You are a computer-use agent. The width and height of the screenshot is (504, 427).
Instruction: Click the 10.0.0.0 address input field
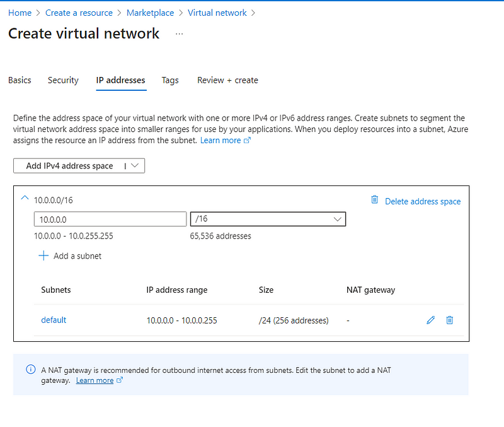[110, 219]
